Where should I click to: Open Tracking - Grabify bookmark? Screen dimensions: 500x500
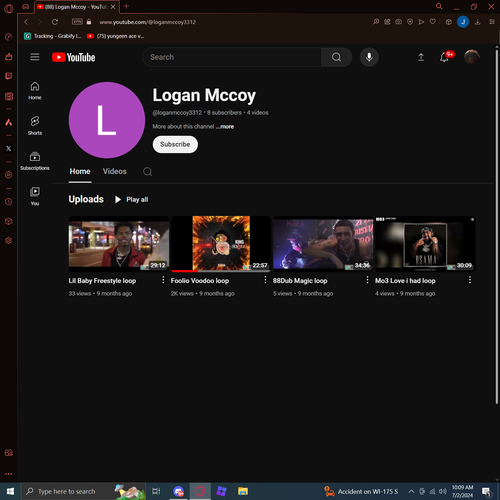[x=53, y=36]
